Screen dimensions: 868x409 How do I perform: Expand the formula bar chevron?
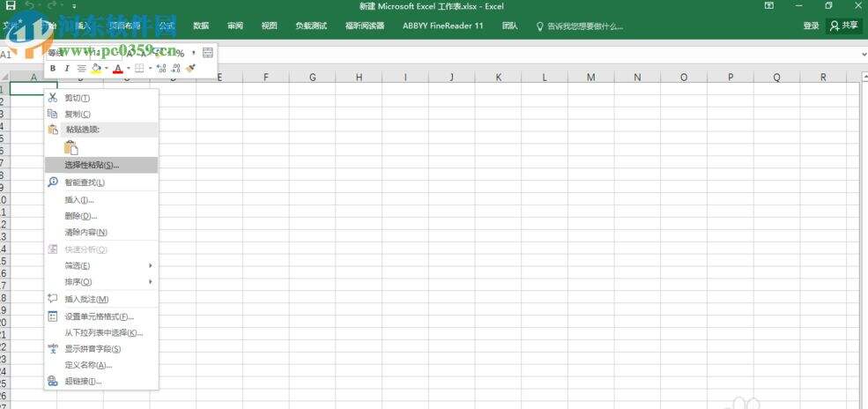864,55
